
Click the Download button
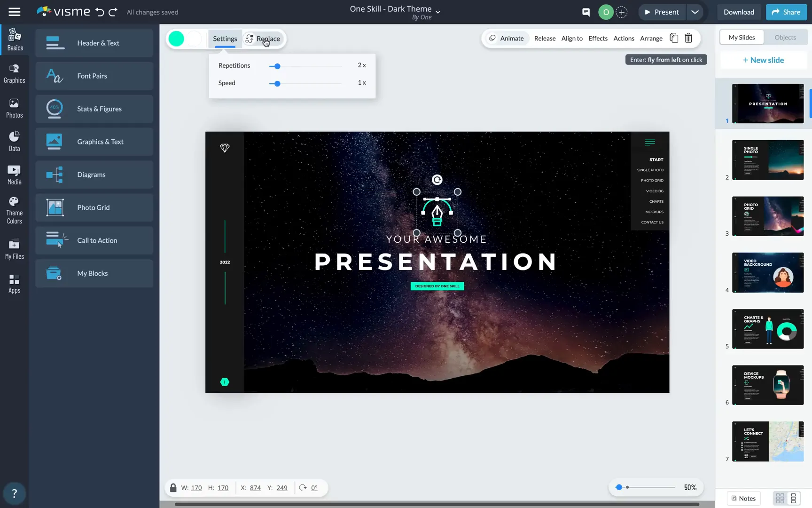tap(739, 12)
